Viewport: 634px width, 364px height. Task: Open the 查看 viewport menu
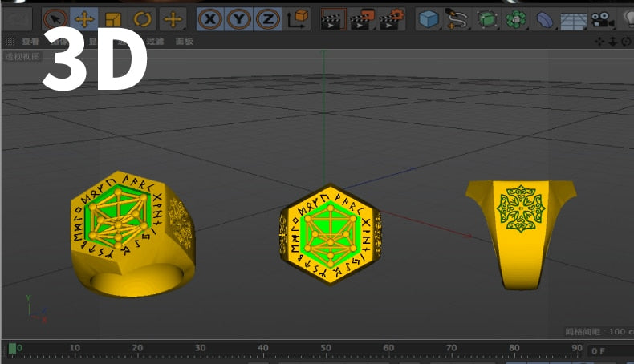pos(30,42)
